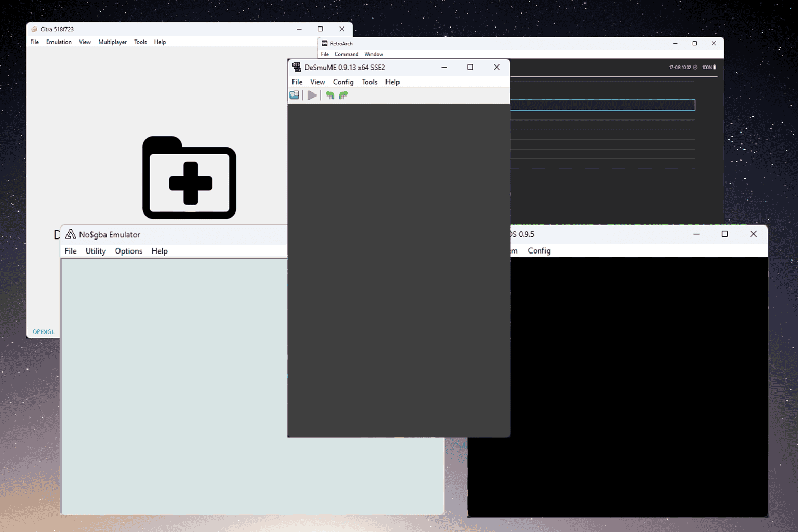Image resolution: width=798 pixels, height=532 pixels.
Task: Open the Tools menu in DeSmuME
Action: (x=369, y=82)
